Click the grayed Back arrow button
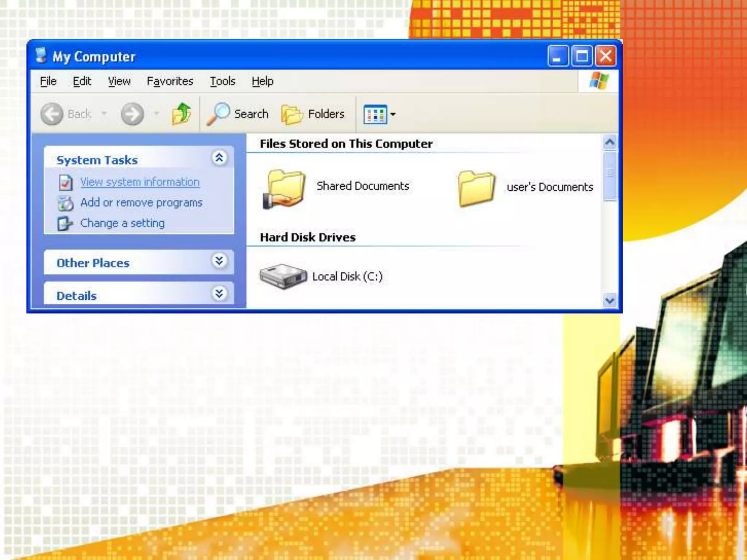 coord(52,114)
